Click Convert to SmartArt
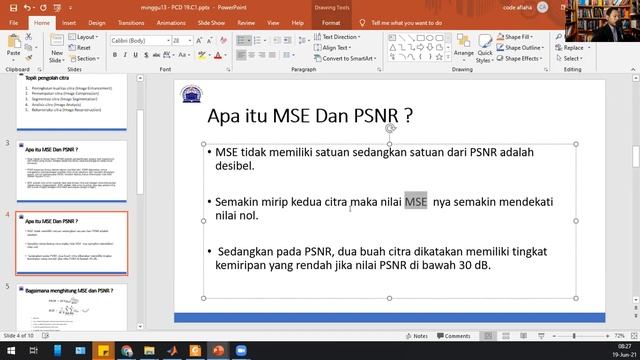Image resolution: width=640 pixels, height=360 pixels. [x=345, y=58]
